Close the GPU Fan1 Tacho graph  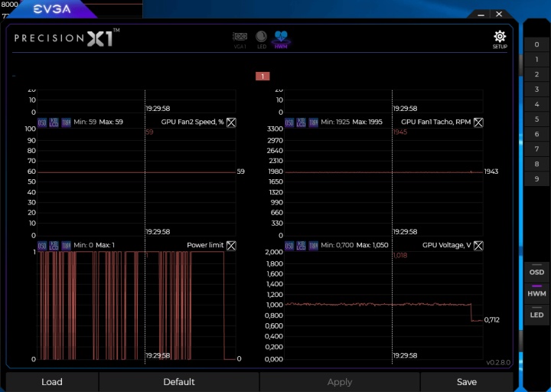478,122
